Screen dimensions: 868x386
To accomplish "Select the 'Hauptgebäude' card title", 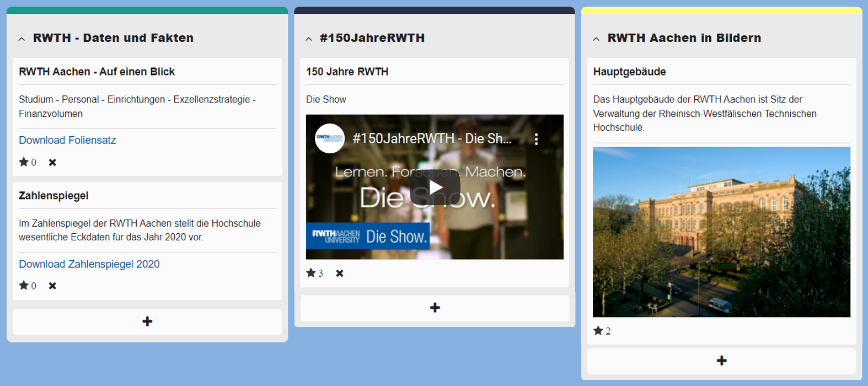I will (629, 72).
